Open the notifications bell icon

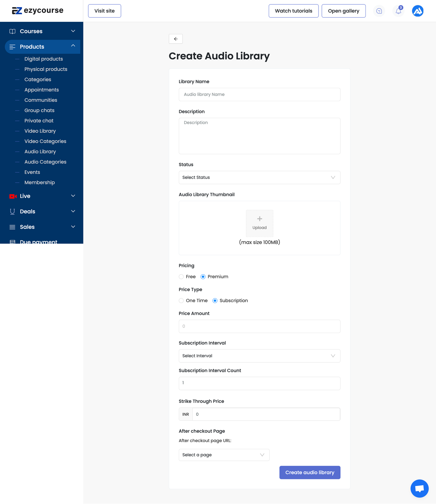tap(398, 11)
